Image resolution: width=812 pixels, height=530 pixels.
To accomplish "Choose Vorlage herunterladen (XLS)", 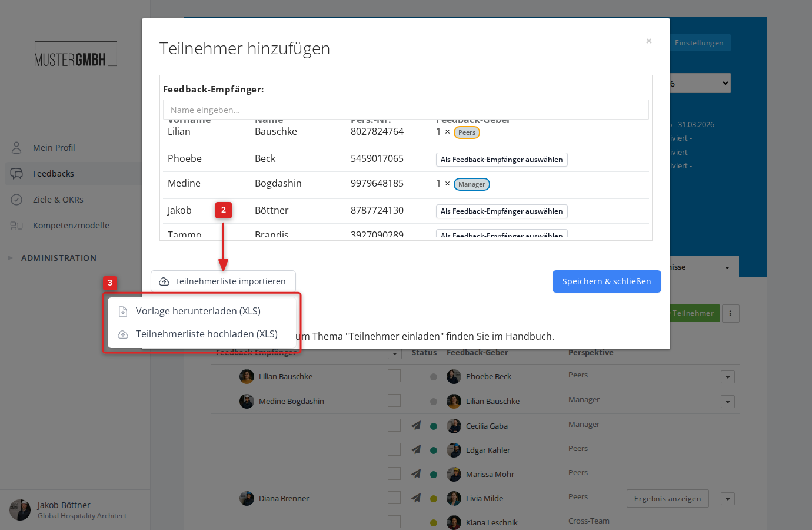I will coord(198,311).
